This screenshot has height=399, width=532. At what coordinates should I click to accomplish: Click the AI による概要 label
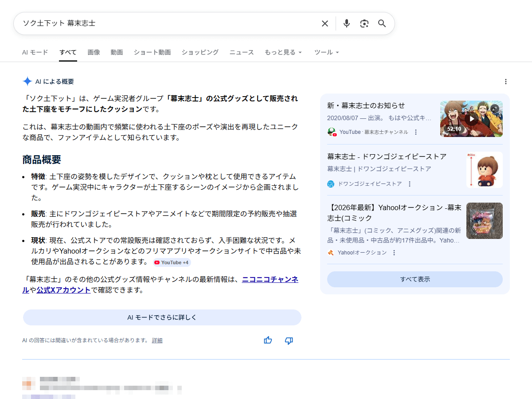tap(55, 82)
